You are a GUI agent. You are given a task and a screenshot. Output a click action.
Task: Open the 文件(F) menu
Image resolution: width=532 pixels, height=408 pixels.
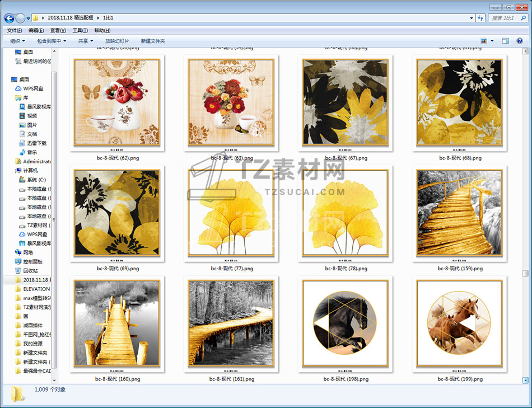pos(15,30)
